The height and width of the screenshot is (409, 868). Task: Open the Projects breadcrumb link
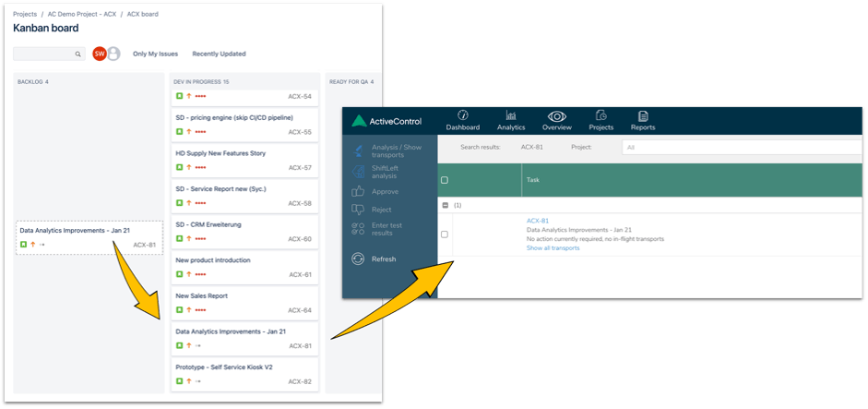(25, 15)
